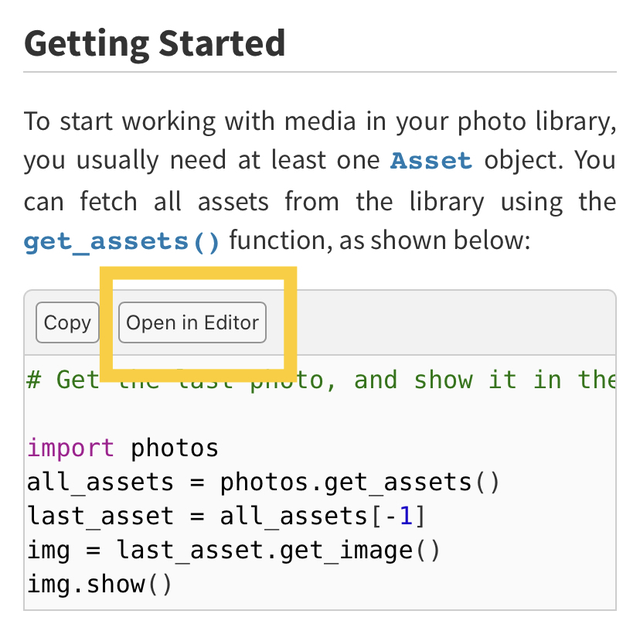The image size is (640, 631).
Task: Click the 'img.show()' code line
Action: coord(100,584)
